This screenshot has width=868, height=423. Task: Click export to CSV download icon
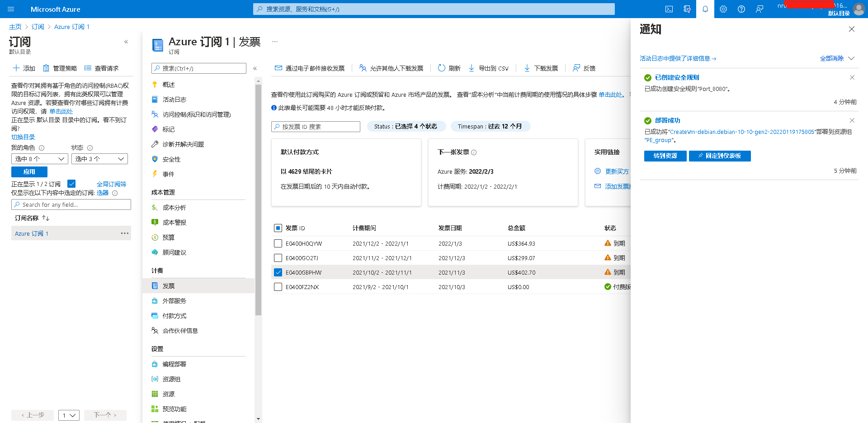point(472,68)
